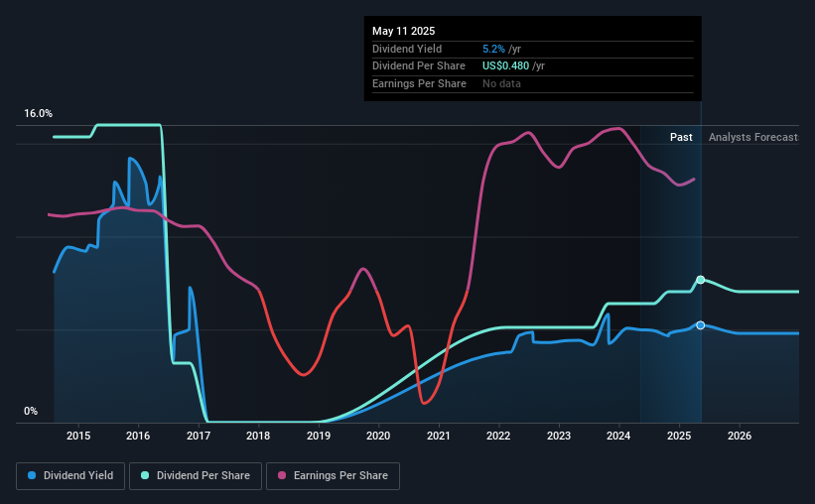The height and width of the screenshot is (504, 815).
Task: Click the 2022 x-axis label
Action: pyautogui.click(x=498, y=436)
